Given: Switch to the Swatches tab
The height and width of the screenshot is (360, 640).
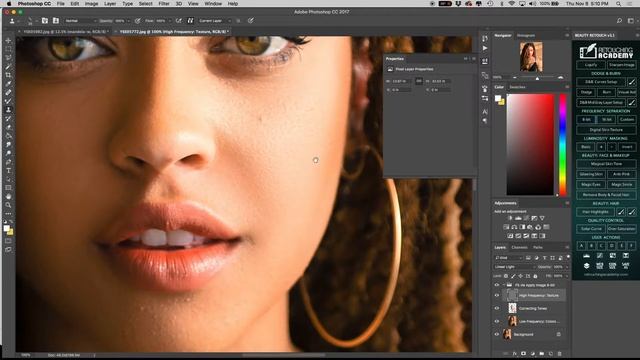Looking at the screenshot, I should pyautogui.click(x=517, y=87).
